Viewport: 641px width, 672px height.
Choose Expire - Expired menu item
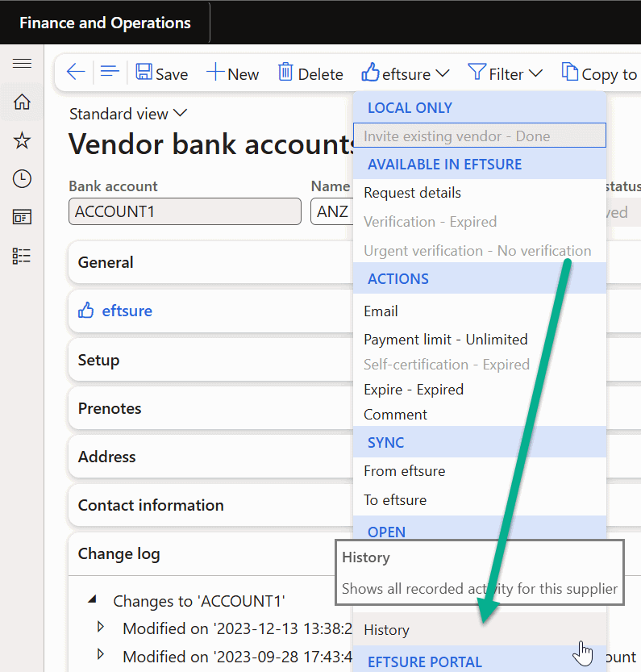pyautogui.click(x=480, y=390)
